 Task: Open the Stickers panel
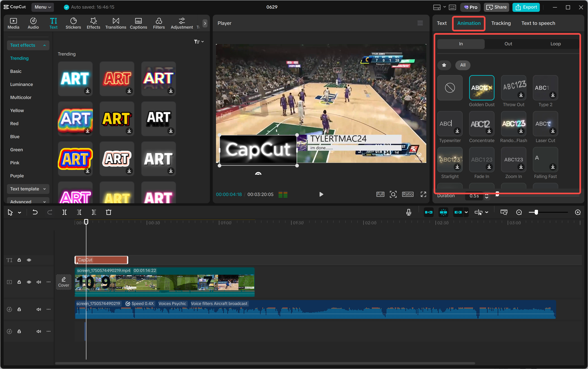click(x=73, y=23)
